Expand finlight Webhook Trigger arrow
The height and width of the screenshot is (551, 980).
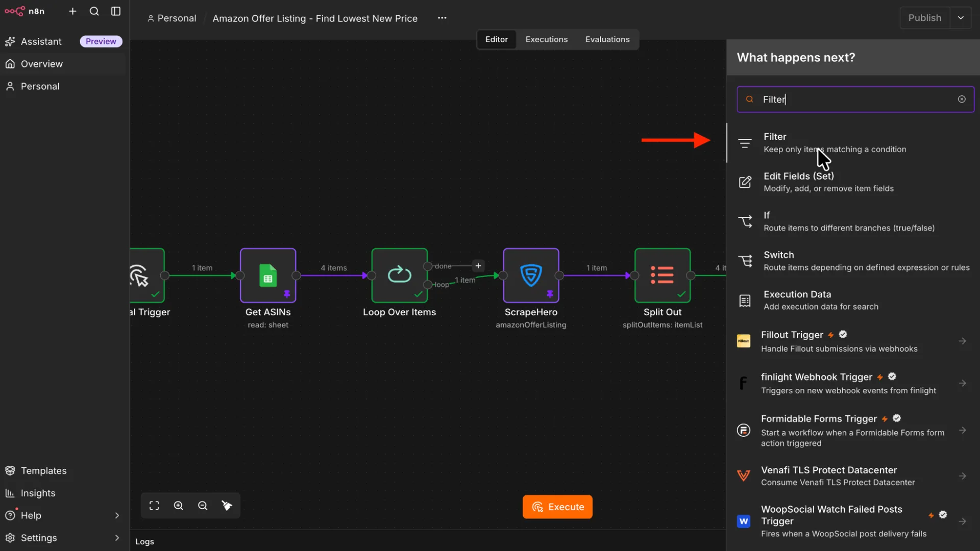pos(962,383)
